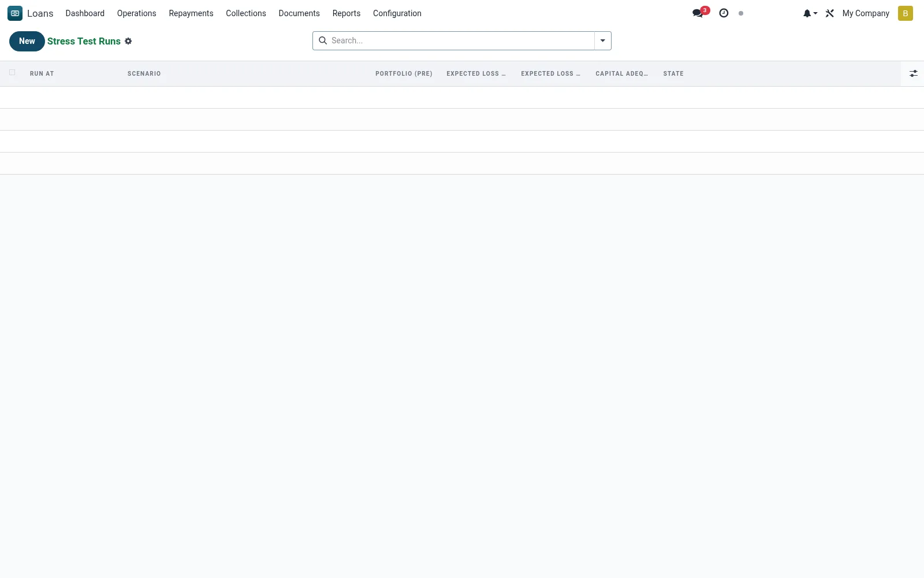This screenshot has height=578, width=924.
Task: Open the Documents menu
Action: [299, 13]
